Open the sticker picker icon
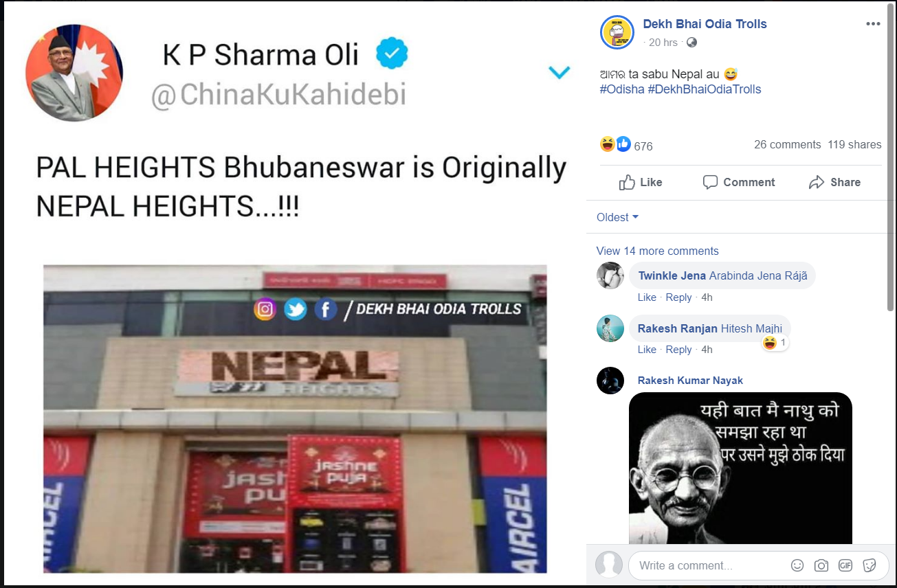897x588 pixels. point(869,565)
